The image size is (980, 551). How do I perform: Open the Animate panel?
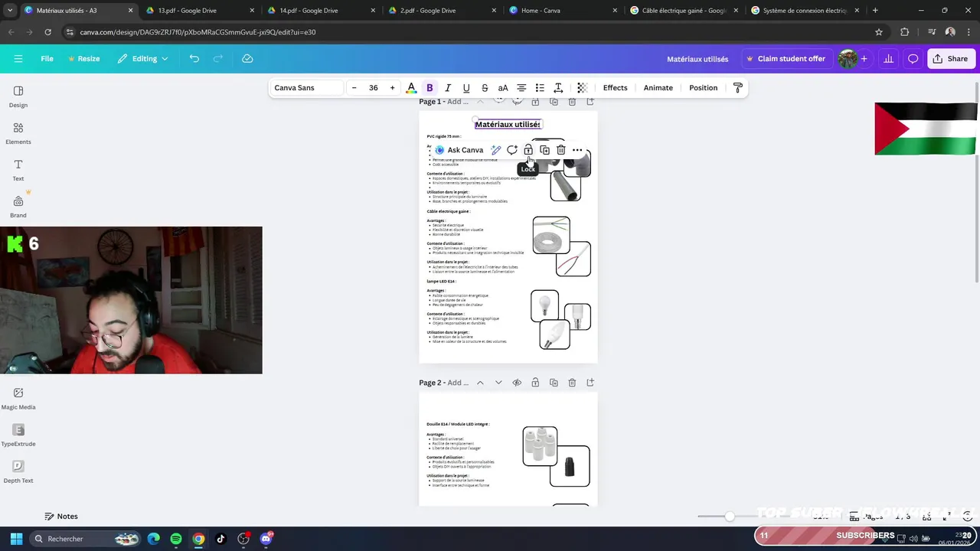[x=658, y=88]
